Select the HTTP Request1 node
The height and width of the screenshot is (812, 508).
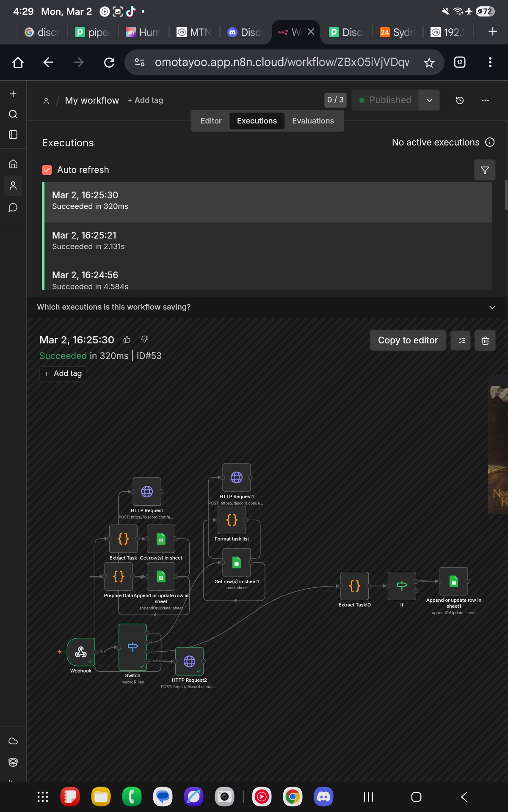[x=237, y=477]
